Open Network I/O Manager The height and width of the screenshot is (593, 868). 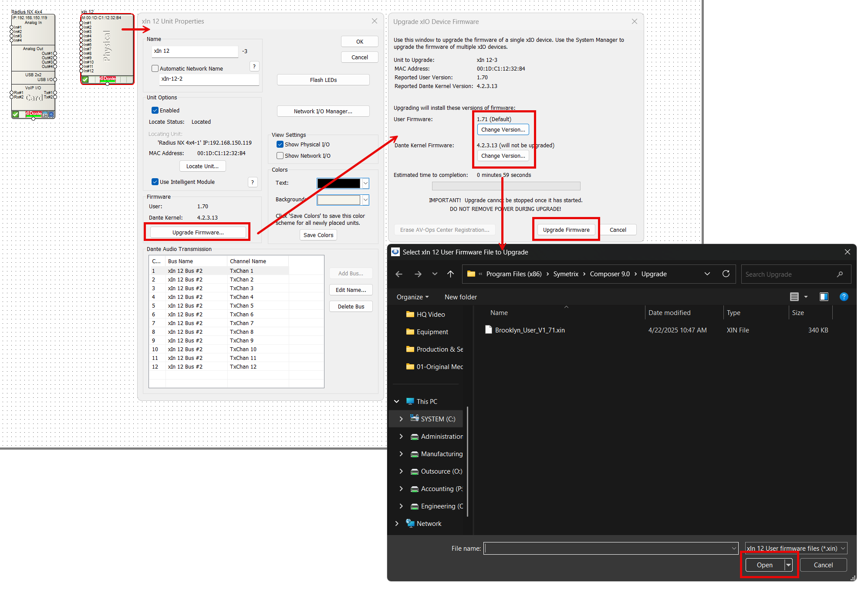click(323, 111)
